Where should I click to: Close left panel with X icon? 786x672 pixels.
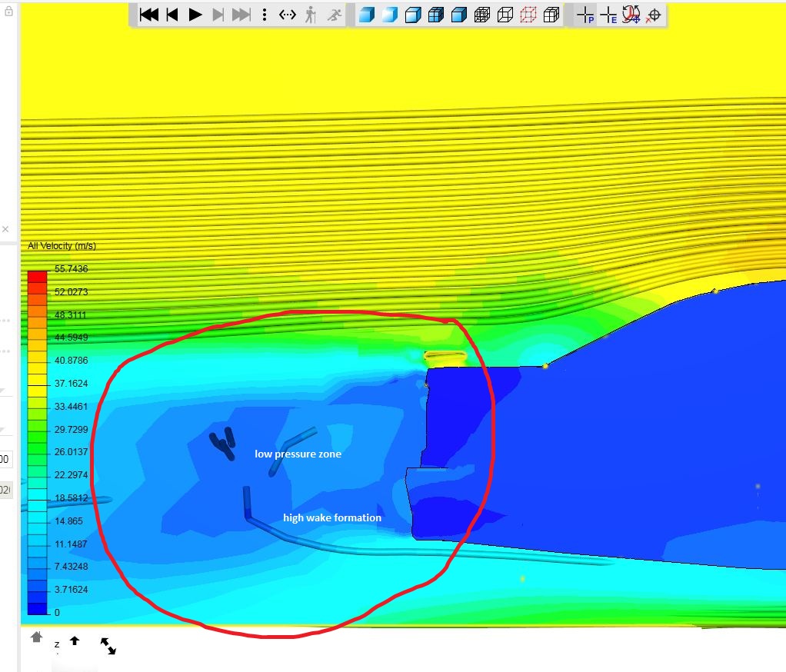(5, 229)
